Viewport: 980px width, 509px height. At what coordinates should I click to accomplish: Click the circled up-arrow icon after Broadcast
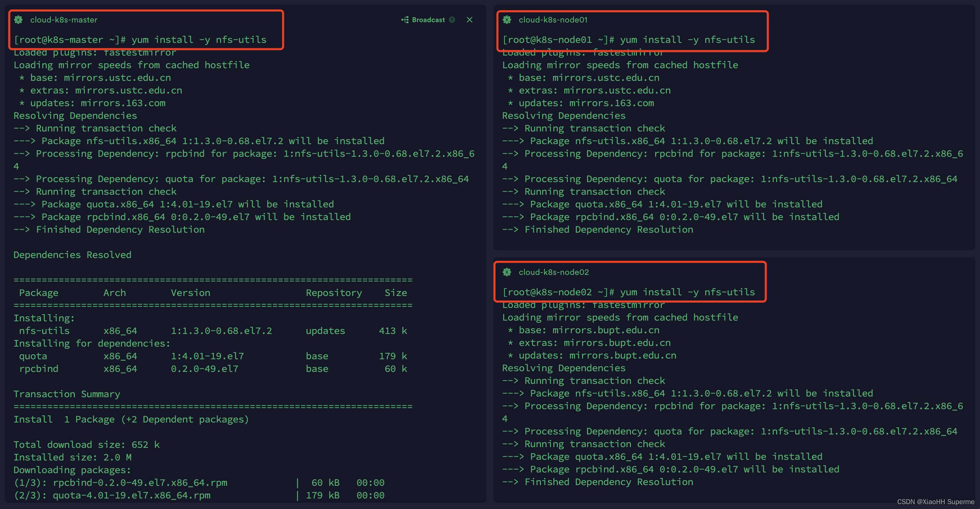coord(452,20)
